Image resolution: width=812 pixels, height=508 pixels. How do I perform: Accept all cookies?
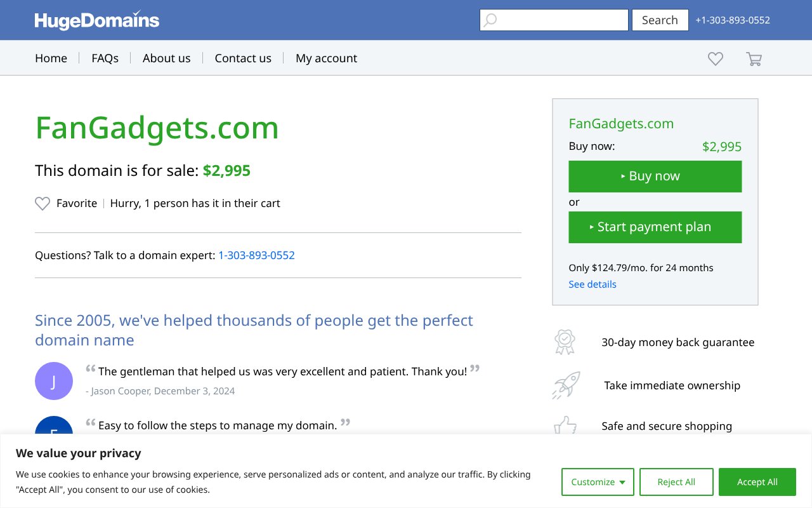(x=757, y=482)
